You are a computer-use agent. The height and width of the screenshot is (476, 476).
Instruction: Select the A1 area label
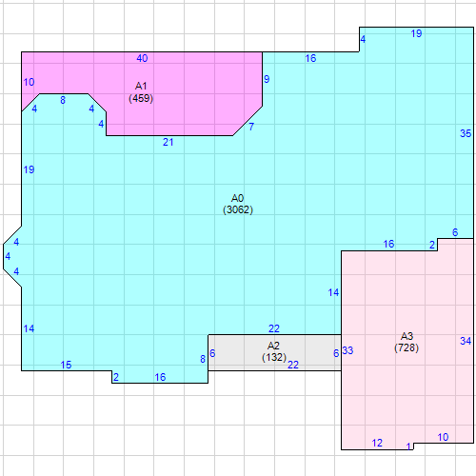click(x=141, y=86)
